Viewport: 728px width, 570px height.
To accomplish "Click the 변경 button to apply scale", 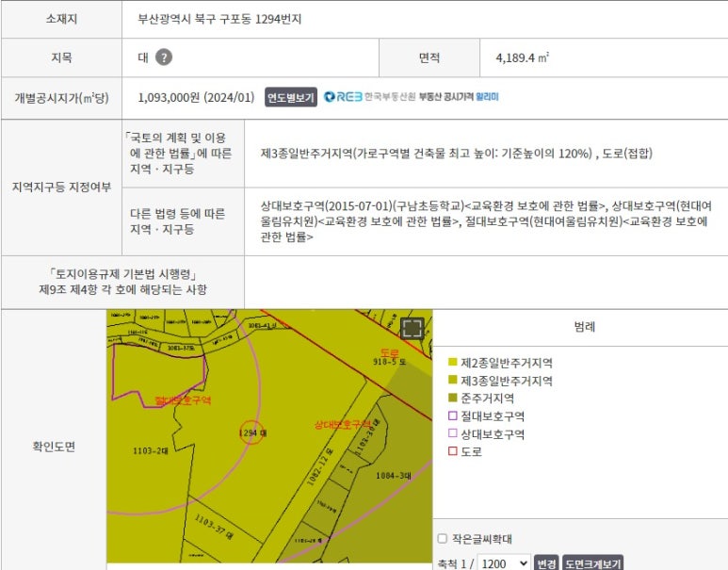I will click(546, 563).
